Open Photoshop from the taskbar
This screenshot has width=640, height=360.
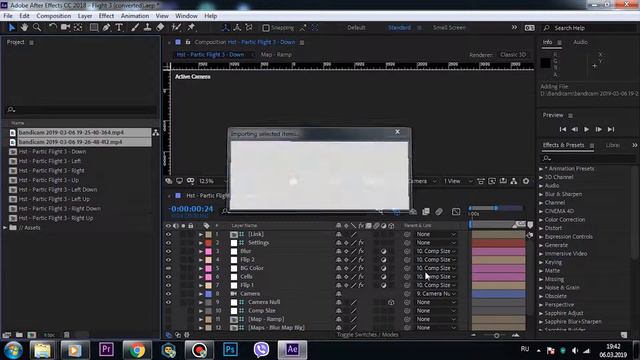point(230,350)
